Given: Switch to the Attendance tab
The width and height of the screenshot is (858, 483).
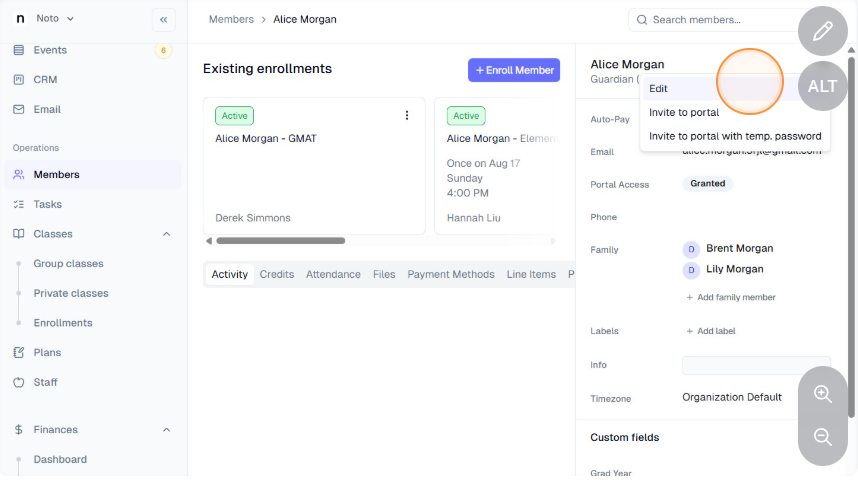Looking at the screenshot, I should (x=333, y=275).
